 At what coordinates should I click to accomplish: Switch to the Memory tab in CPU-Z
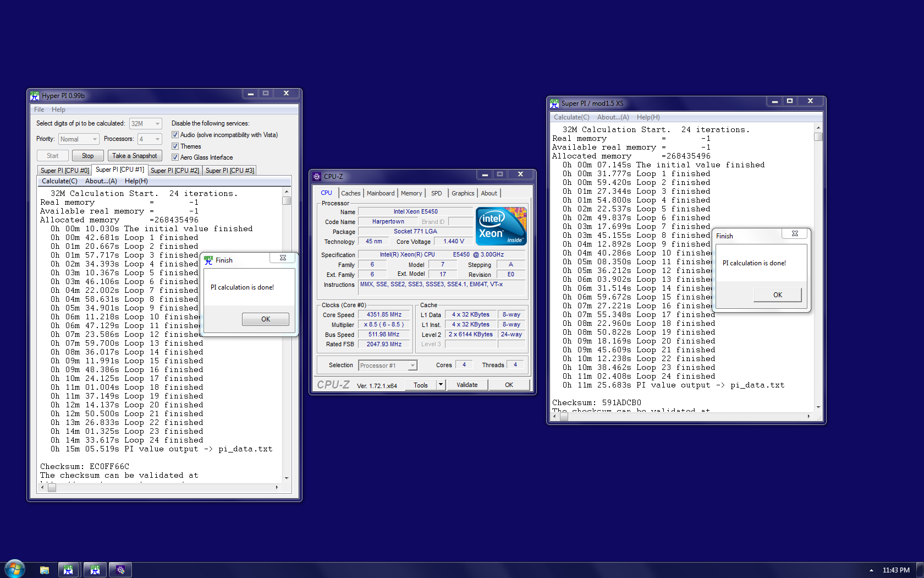pos(411,193)
